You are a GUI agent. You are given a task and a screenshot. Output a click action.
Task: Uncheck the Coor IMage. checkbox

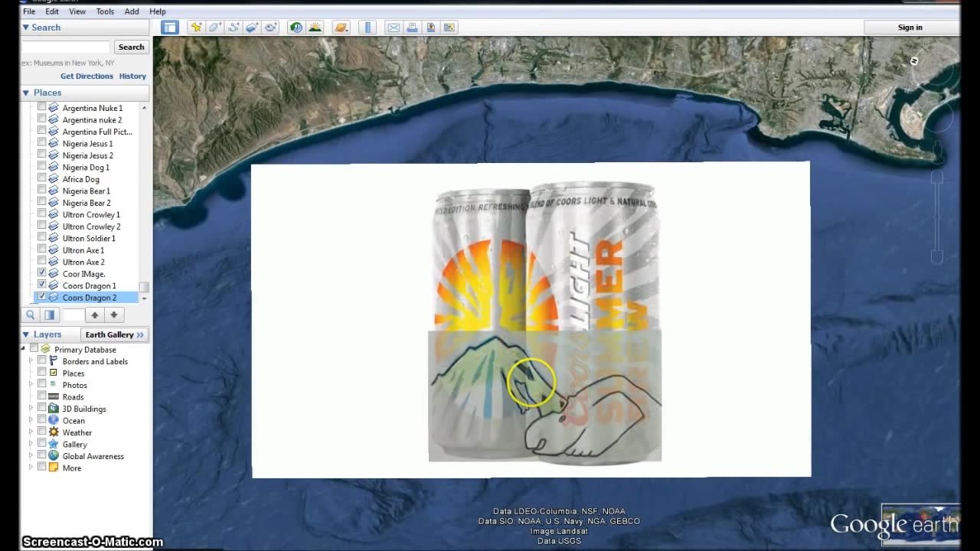click(42, 273)
